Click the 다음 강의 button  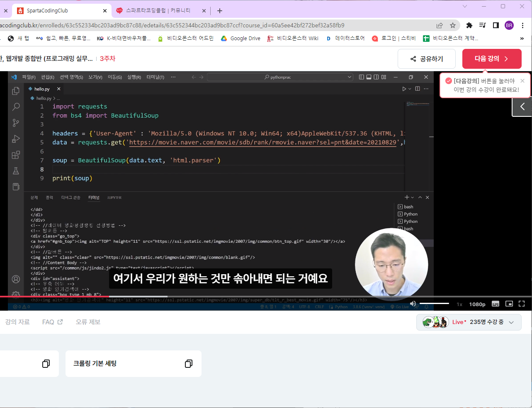coord(492,59)
